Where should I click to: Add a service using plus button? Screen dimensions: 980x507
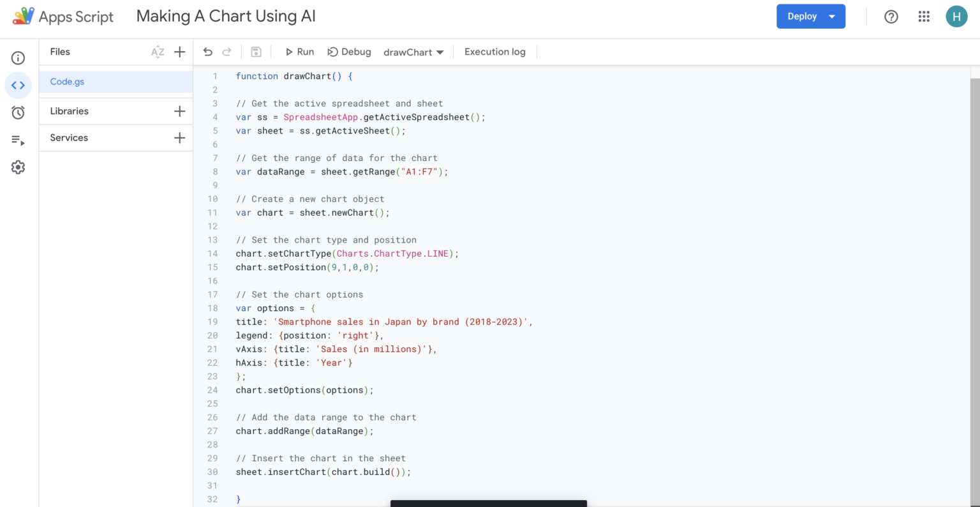point(180,138)
